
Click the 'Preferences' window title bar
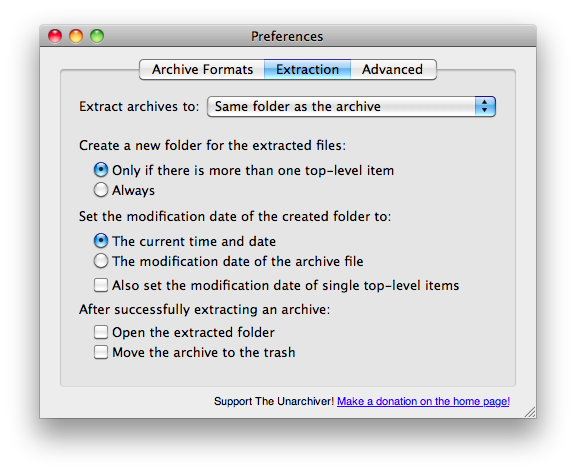pyautogui.click(x=288, y=36)
